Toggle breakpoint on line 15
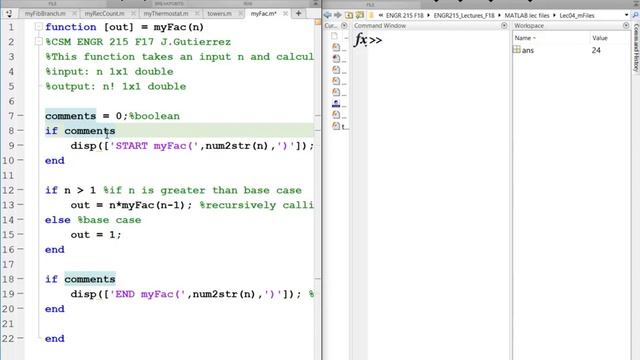 coord(20,235)
